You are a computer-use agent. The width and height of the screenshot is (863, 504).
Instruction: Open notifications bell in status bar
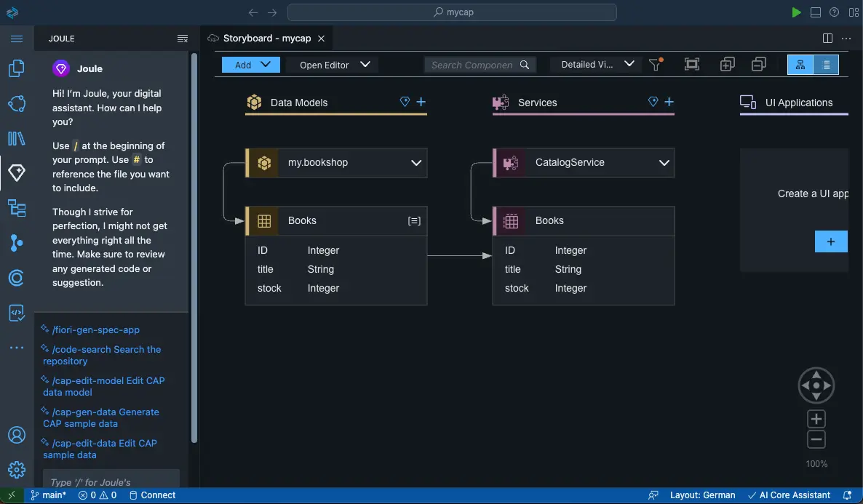(848, 495)
